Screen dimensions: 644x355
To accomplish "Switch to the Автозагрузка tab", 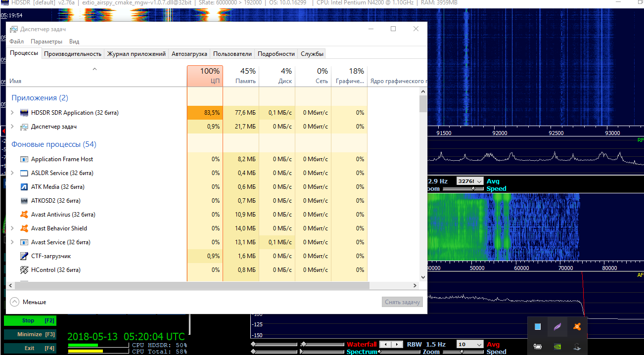I will click(189, 54).
